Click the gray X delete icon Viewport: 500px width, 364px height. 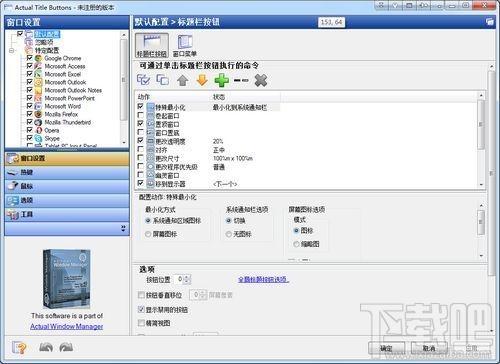pos(261,80)
